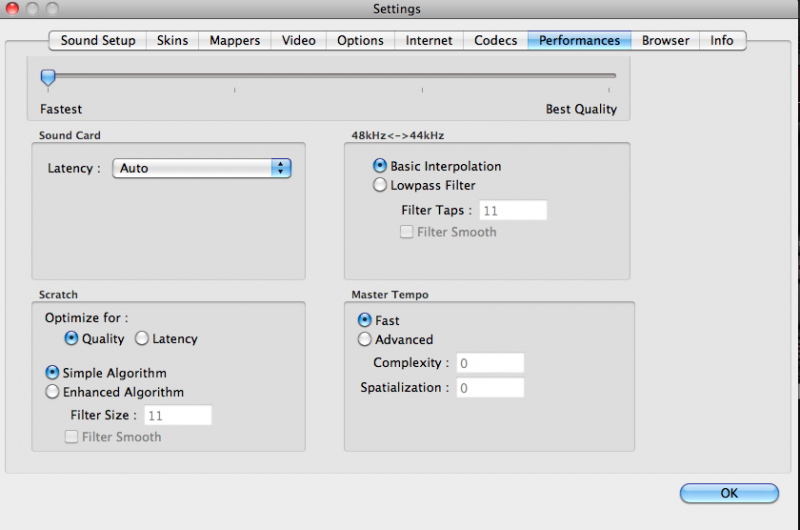Switch to the Browser tab
Image resolution: width=800 pixels, height=530 pixels.
click(x=665, y=40)
